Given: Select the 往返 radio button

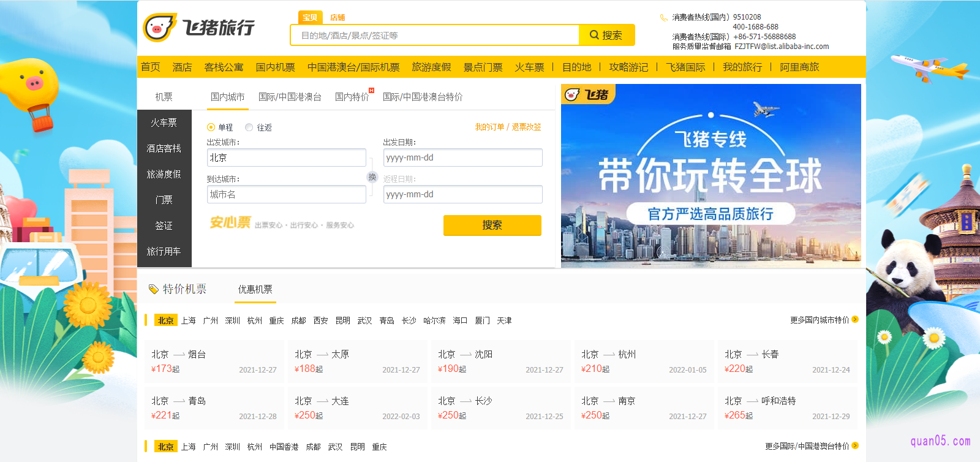Looking at the screenshot, I should click(249, 127).
